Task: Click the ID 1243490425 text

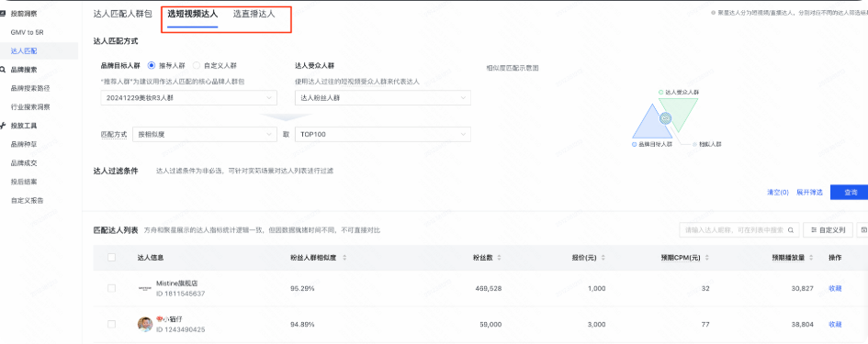Action: (180, 329)
